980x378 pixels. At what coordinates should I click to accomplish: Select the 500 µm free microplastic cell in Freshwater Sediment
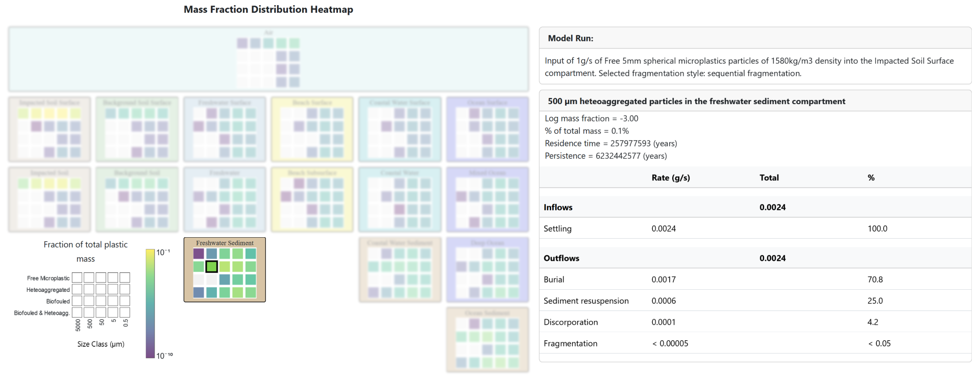point(212,254)
